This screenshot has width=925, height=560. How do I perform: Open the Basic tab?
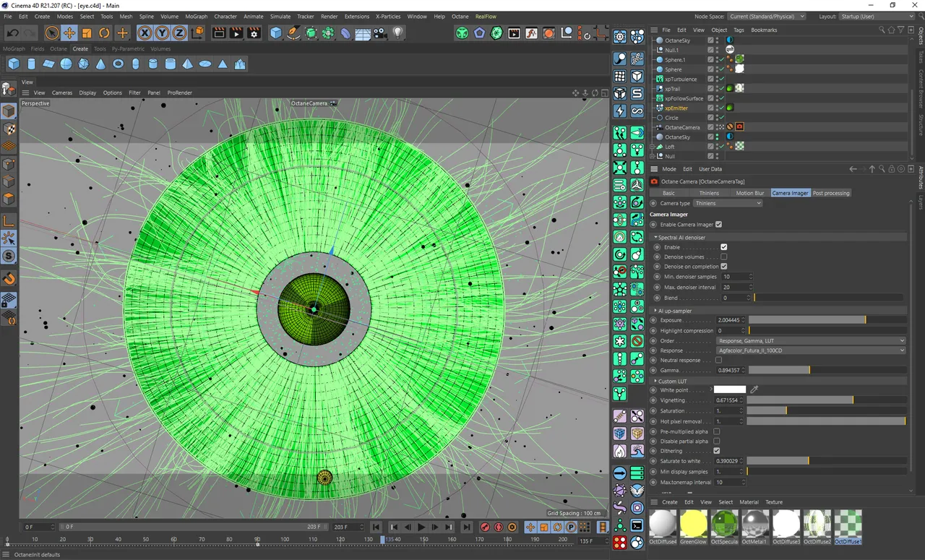(x=668, y=193)
